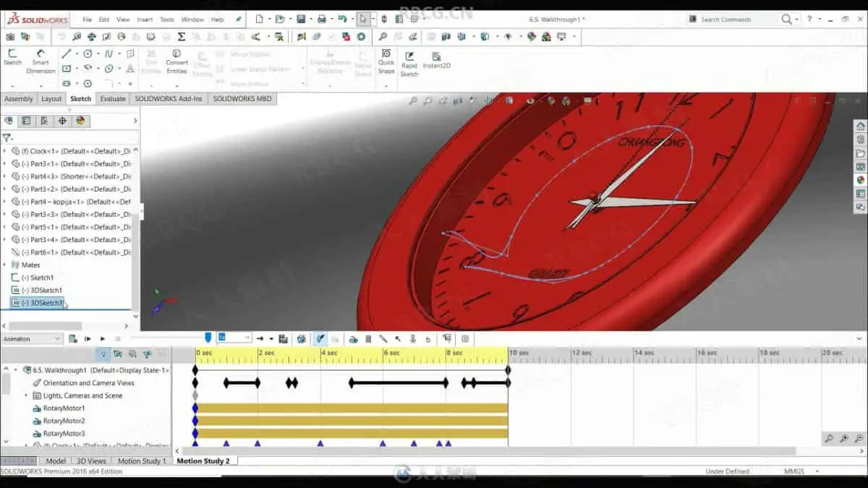This screenshot has width=868, height=488.
Task: Open the Quick Snaps tool
Action: [x=386, y=61]
